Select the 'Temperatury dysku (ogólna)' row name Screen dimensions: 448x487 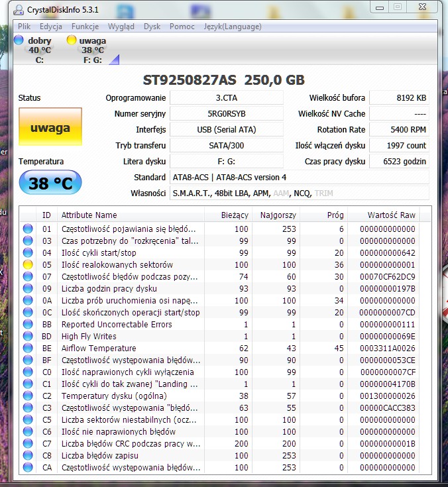(114, 396)
